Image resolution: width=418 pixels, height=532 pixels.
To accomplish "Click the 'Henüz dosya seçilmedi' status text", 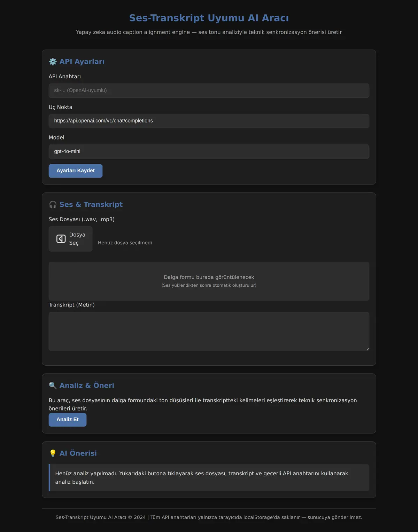I will click(x=125, y=243).
